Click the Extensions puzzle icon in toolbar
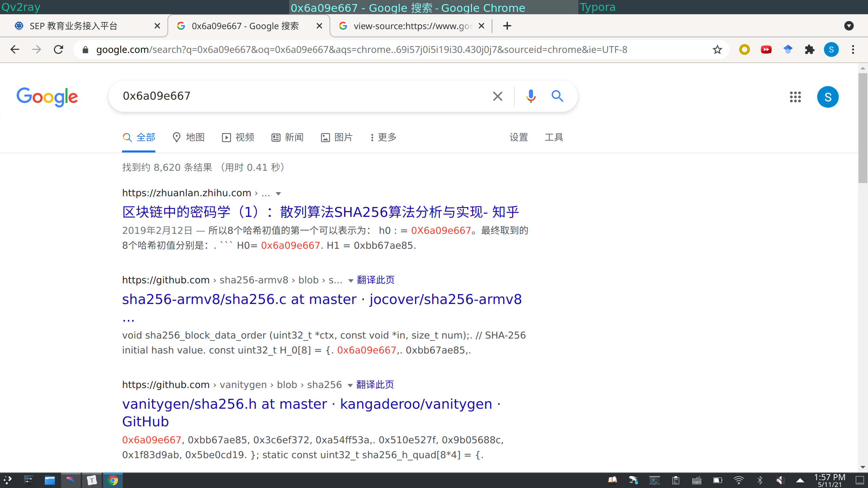The width and height of the screenshot is (868, 488). click(810, 49)
